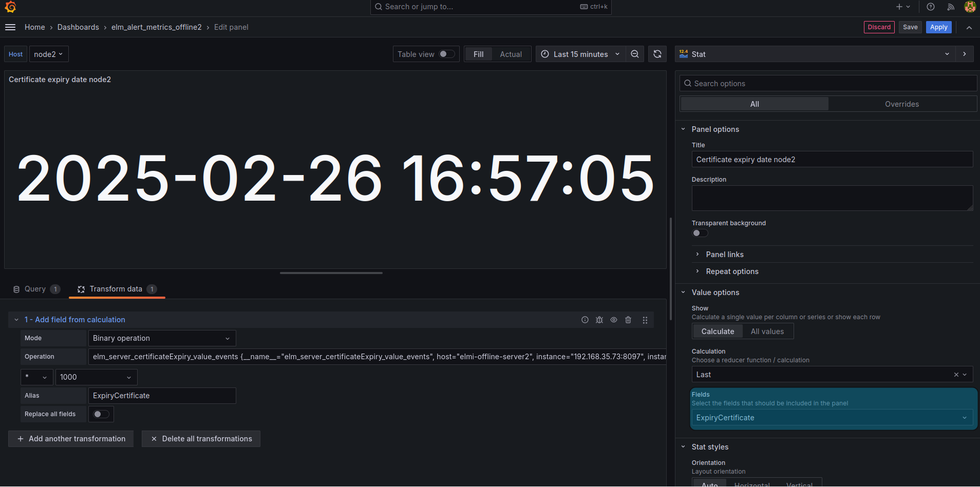Image resolution: width=980 pixels, height=487 pixels.
Task: Enable Transparent background switch
Action: click(700, 233)
